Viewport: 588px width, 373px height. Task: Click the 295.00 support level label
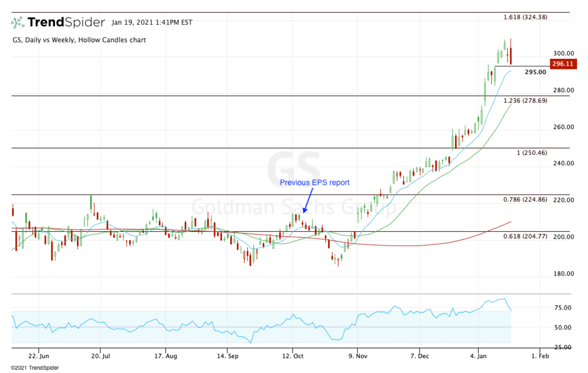536,72
